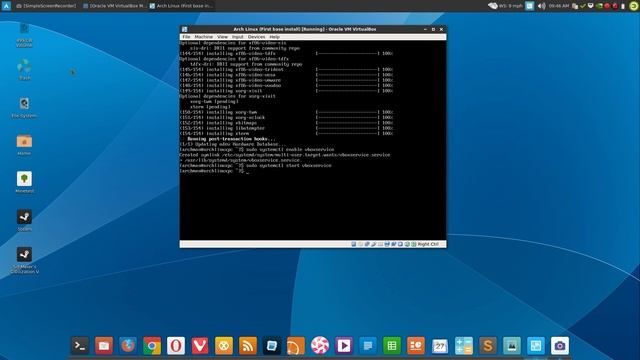The width and height of the screenshot is (640, 360).
Task: Launch Minetest from the desktop
Action: click(x=24, y=182)
